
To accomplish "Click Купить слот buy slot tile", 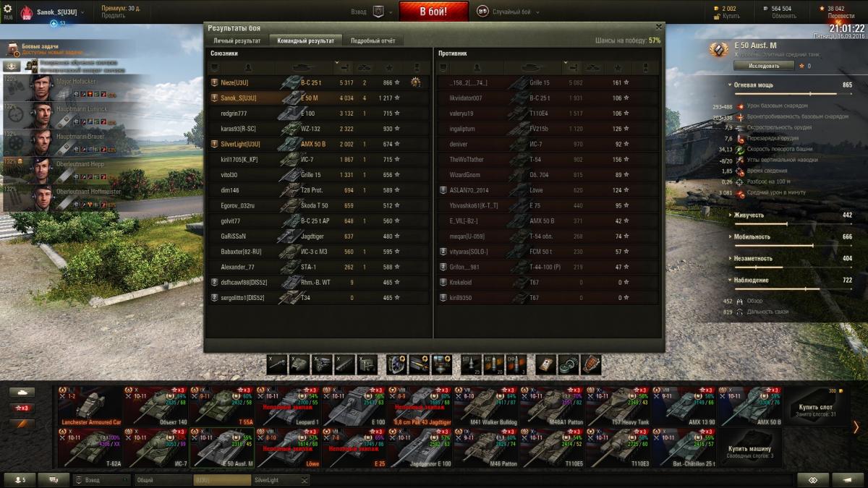I will pyautogui.click(x=816, y=406).
